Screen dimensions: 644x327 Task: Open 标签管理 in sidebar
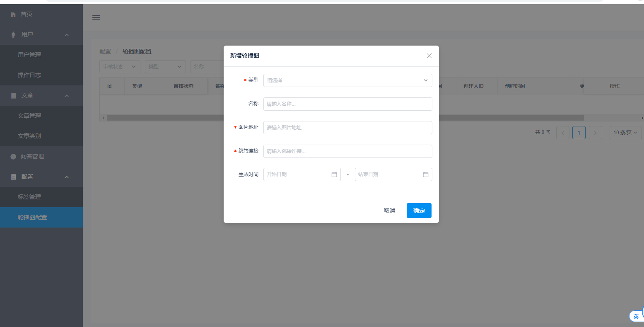tap(41, 197)
